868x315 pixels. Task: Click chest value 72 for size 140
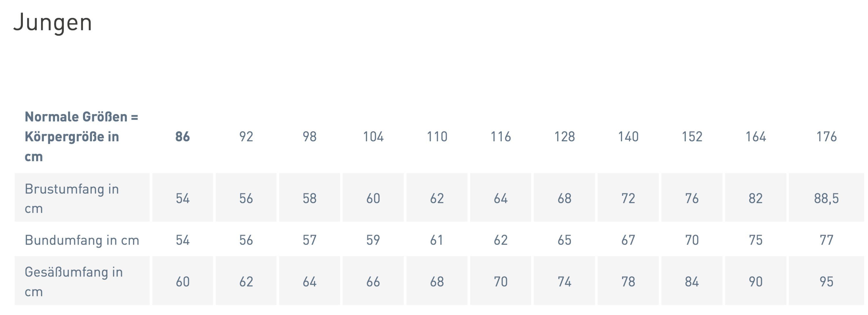pyautogui.click(x=628, y=198)
